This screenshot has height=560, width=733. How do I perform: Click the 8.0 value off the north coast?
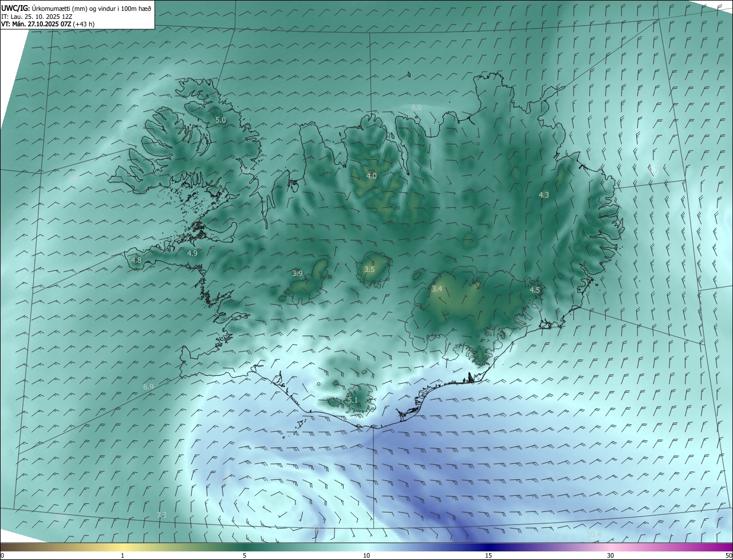416,108
